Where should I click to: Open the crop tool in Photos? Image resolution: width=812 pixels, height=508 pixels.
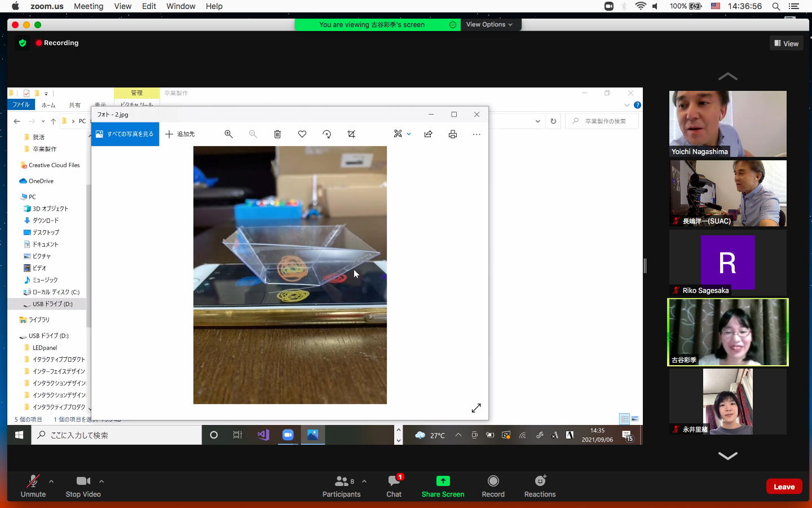(351, 134)
